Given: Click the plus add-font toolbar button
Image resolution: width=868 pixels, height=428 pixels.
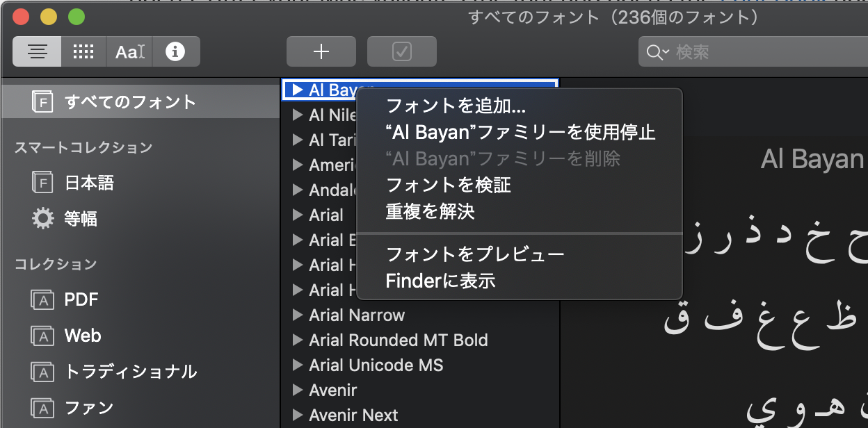Looking at the screenshot, I should pos(321,52).
